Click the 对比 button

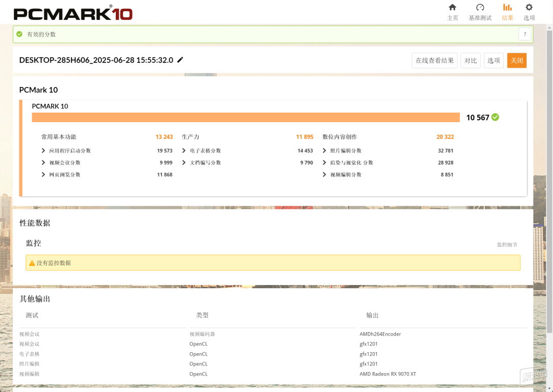coord(471,60)
